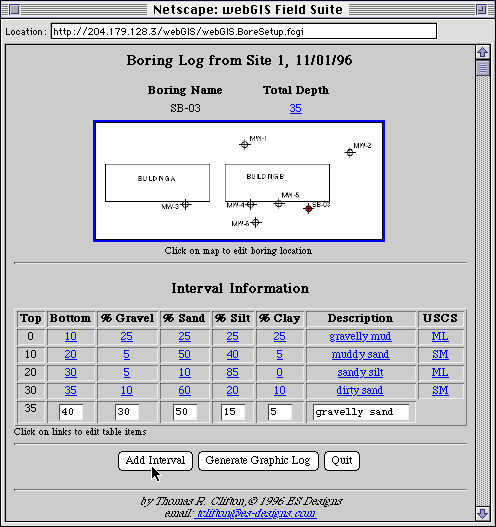Screen dimensions: 496x527
Task: Click the MW-2 well marker on map
Action: click(x=350, y=153)
